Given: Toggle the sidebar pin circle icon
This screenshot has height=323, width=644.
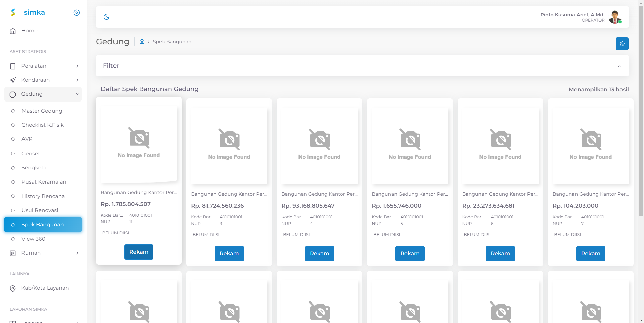Looking at the screenshot, I should 77,13.
